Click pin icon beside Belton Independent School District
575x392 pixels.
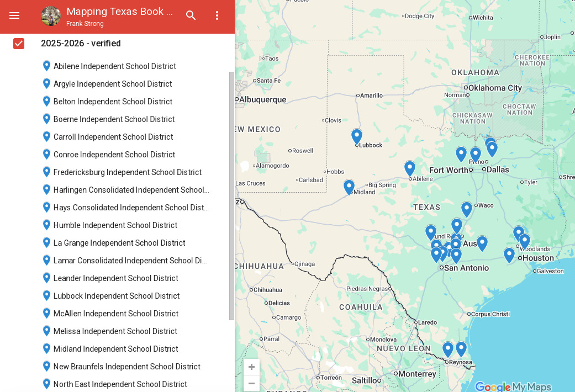tap(46, 101)
